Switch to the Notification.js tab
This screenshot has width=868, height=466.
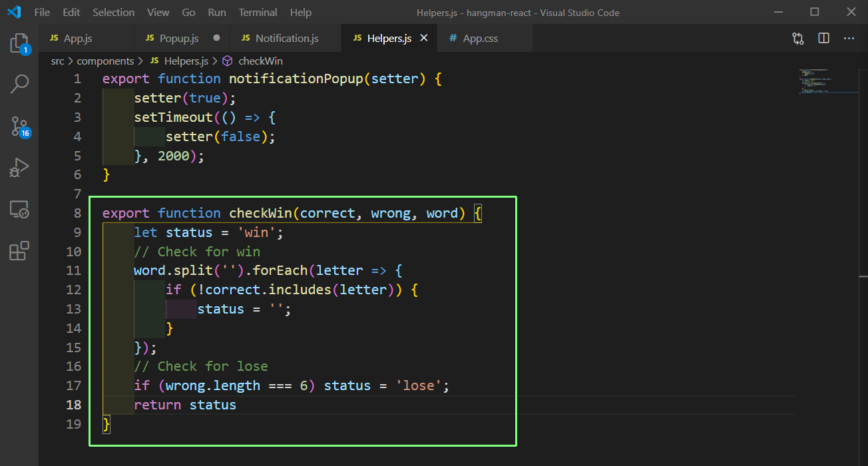(286, 39)
